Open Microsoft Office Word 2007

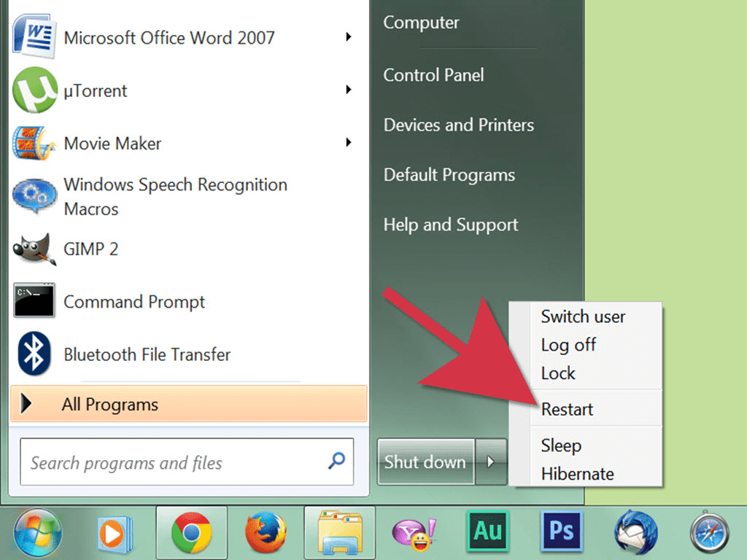coord(169,37)
